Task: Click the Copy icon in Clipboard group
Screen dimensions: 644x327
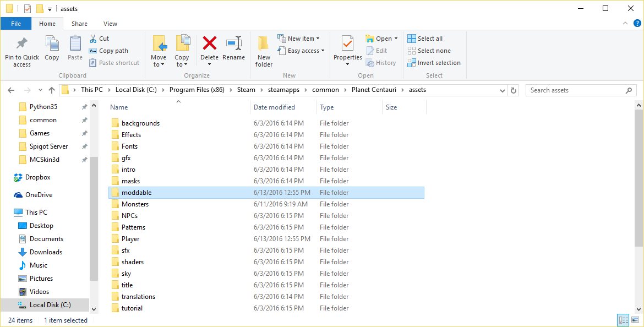Action: click(x=52, y=43)
